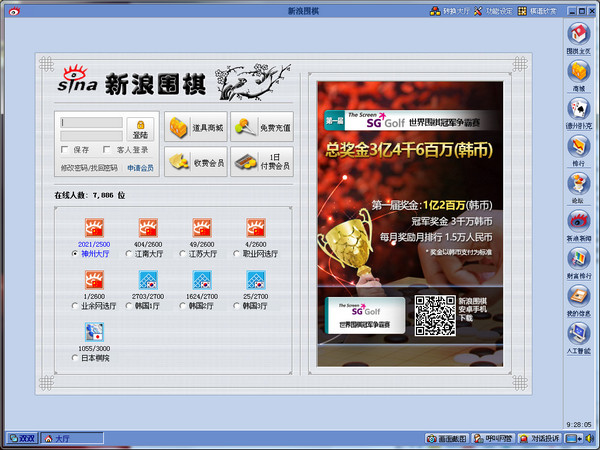Image resolution: width=600 pixels, height=450 pixels.
Task: Check the 客人登录 guest login box
Action: (108, 149)
